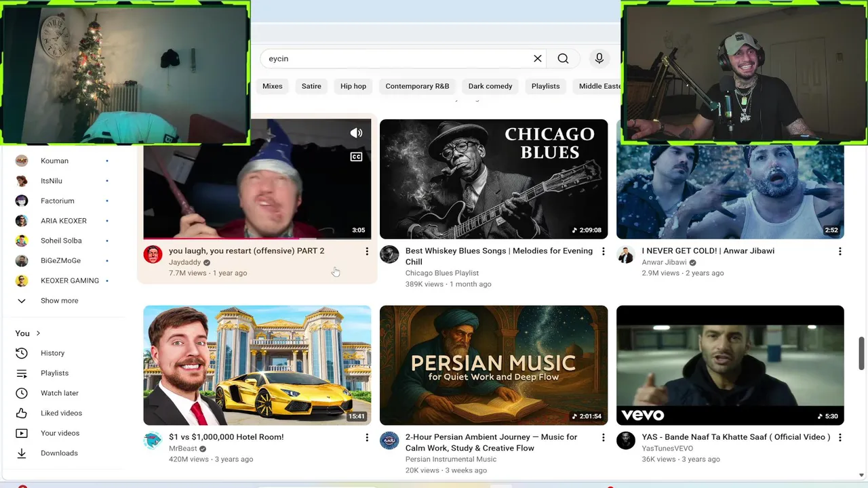
Task: Open title '$1 vs $1,000,000 Hotel Room!'
Action: 226,437
